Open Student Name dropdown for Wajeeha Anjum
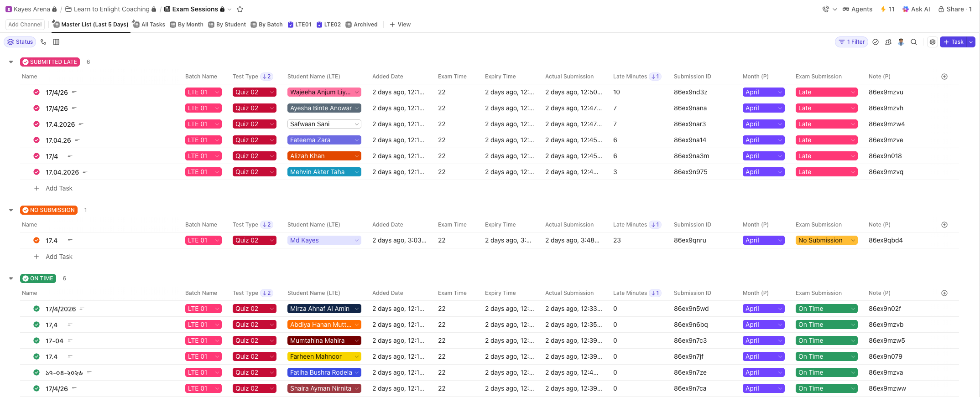The image size is (980, 397). click(324, 92)
